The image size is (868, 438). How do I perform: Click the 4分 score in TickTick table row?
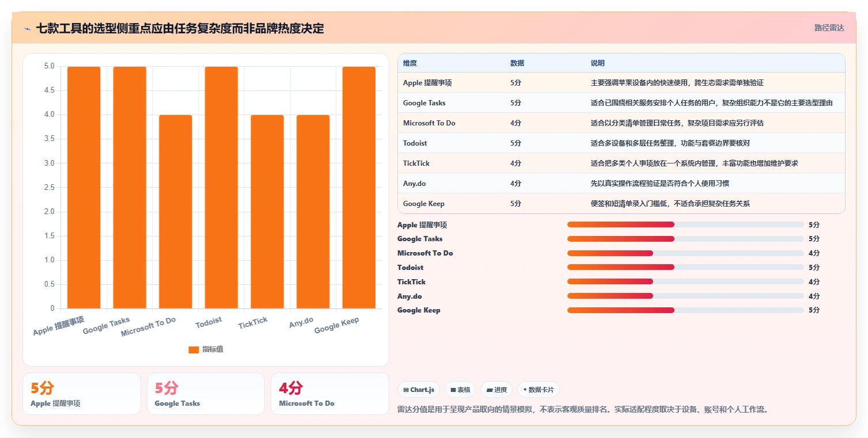coord(516,163)
